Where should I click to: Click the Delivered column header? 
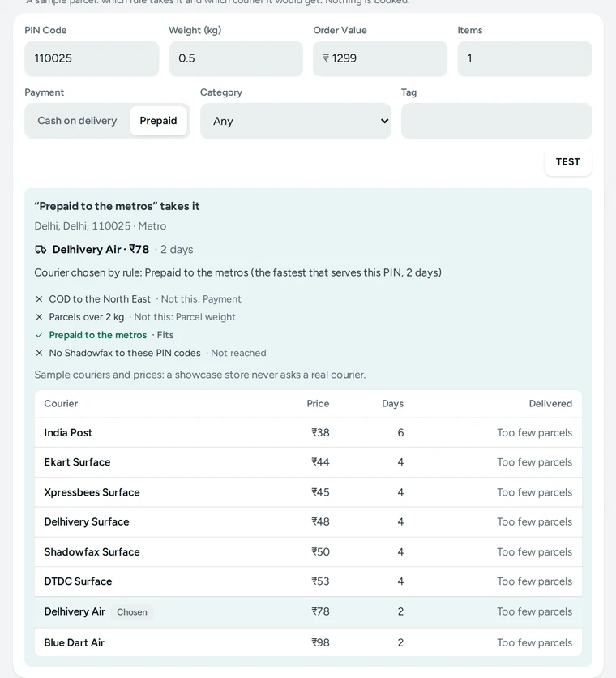click(550, 403)
